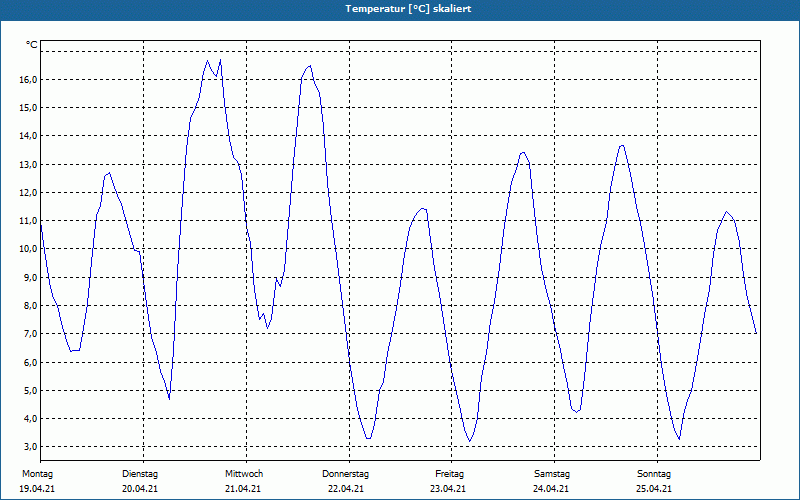The width and height of the screenshot is (800, 500).
Task: Select the 15,0 y-axis value
Action: coord(28,108)
